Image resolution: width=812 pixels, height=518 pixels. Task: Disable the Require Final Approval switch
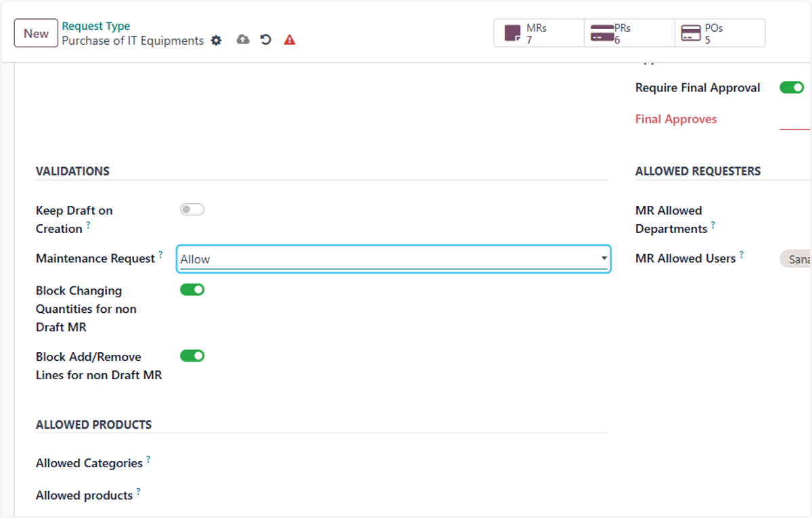pyautogui.click(x=792, y=87)
